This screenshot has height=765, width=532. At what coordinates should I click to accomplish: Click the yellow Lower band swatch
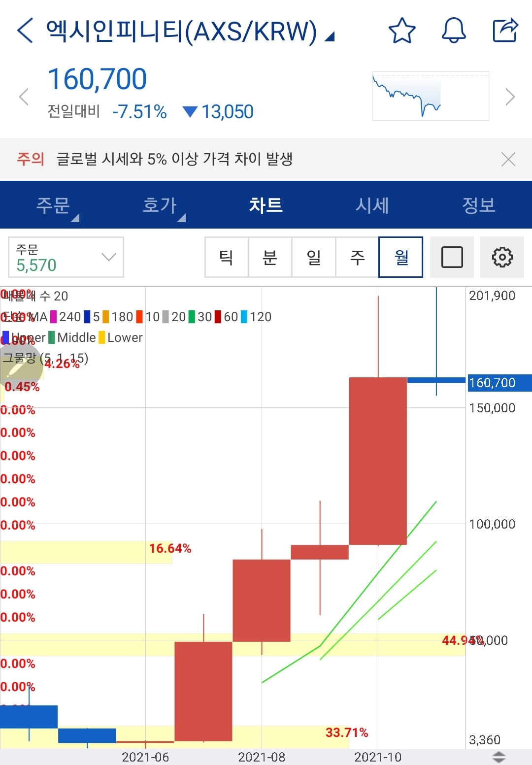click(102, 337)
